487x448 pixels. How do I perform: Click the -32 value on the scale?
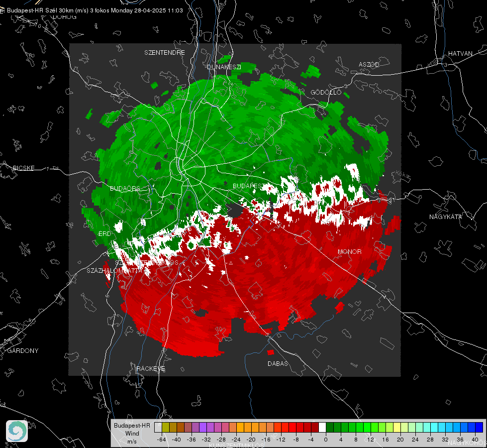pos(206,440)
